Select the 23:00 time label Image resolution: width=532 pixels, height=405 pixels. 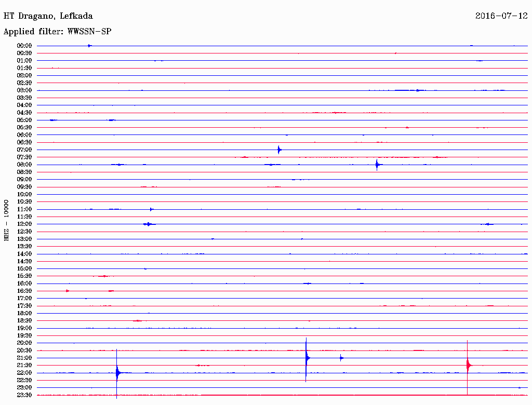24,387
